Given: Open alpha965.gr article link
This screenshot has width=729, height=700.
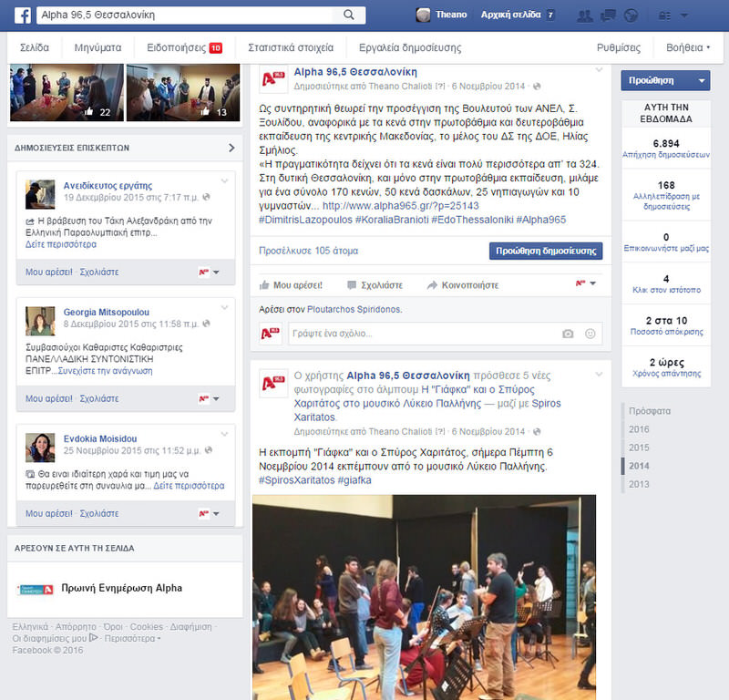Looking at the screenshot, I should 400,206.
